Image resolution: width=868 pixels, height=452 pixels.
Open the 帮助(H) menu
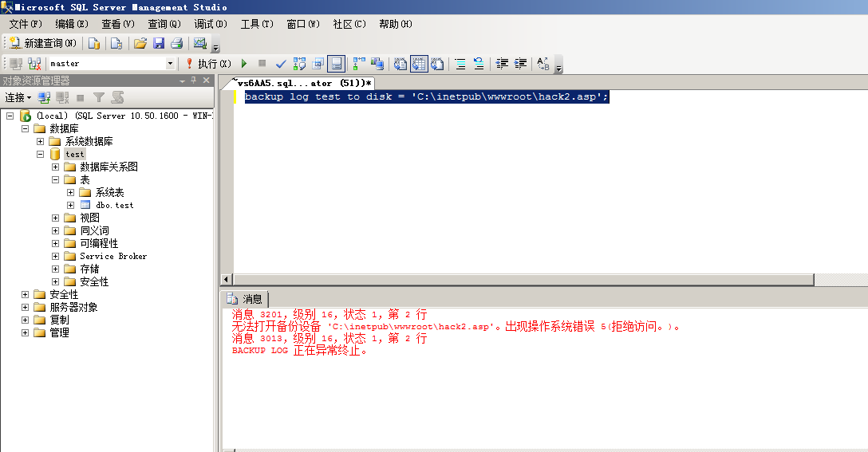coord(396,24)
